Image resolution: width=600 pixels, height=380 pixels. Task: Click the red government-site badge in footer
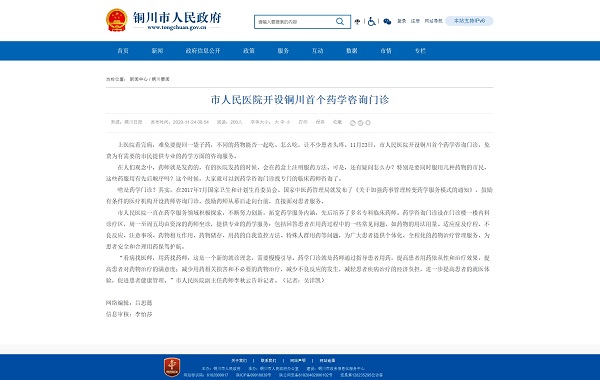tap(172, 367)
